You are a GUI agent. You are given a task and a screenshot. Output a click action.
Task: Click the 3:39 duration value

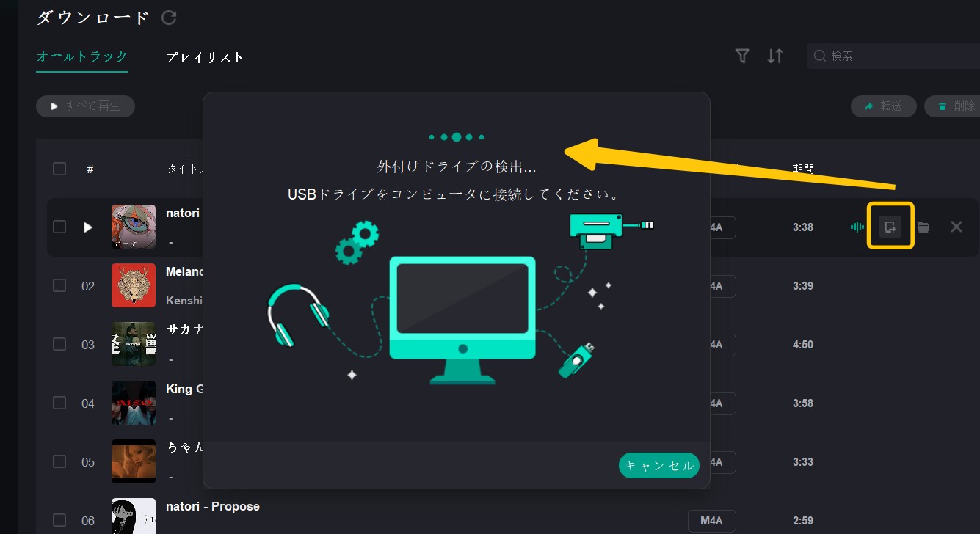pyautogui.click(x=803, y=286)
